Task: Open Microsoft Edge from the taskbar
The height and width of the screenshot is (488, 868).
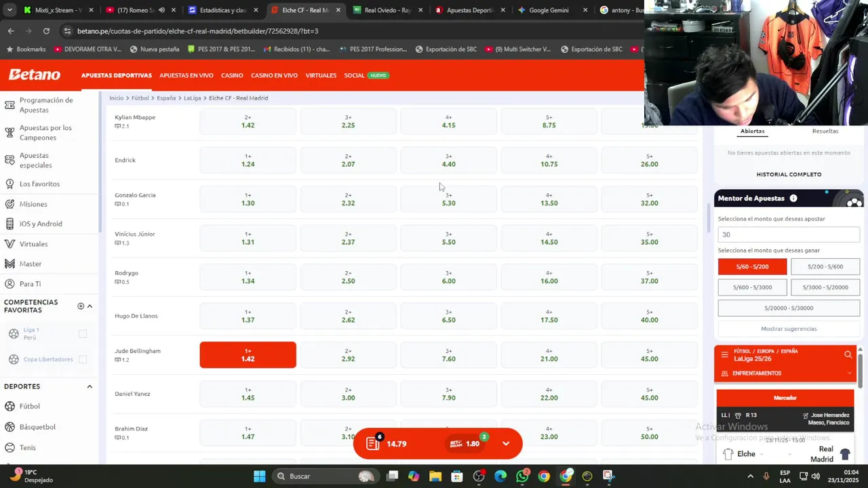Action: coord(500,476)
